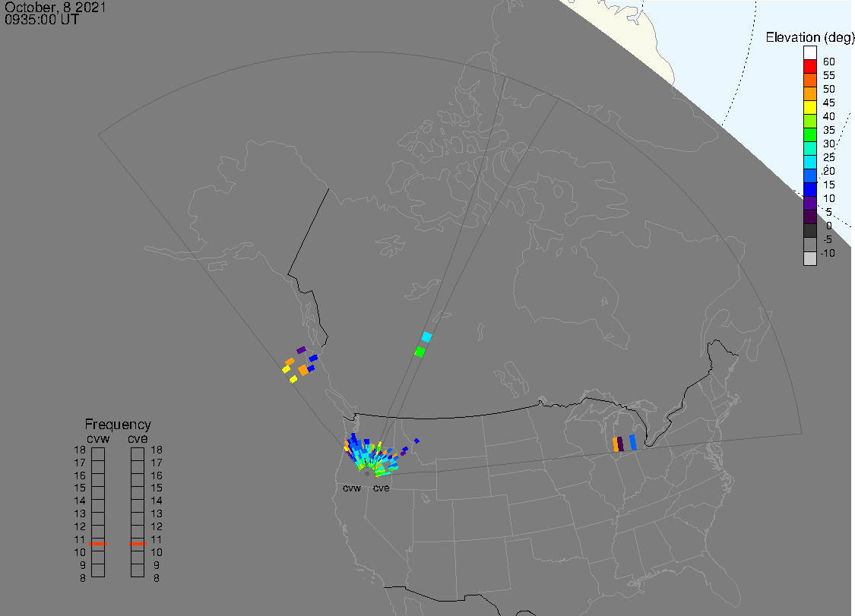Click the cyan data cell along the center beam
The width and height of the screenshot is (855, 616).
tap(426, 337)
